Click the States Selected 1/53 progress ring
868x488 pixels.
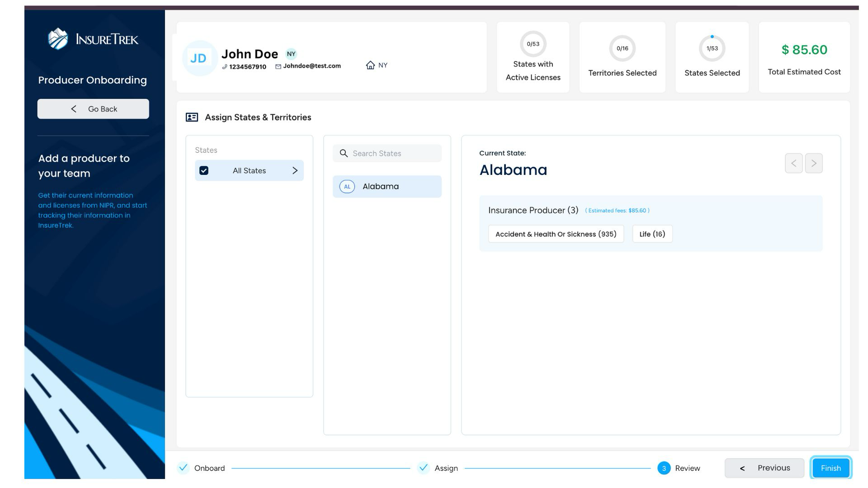point(712,48)
